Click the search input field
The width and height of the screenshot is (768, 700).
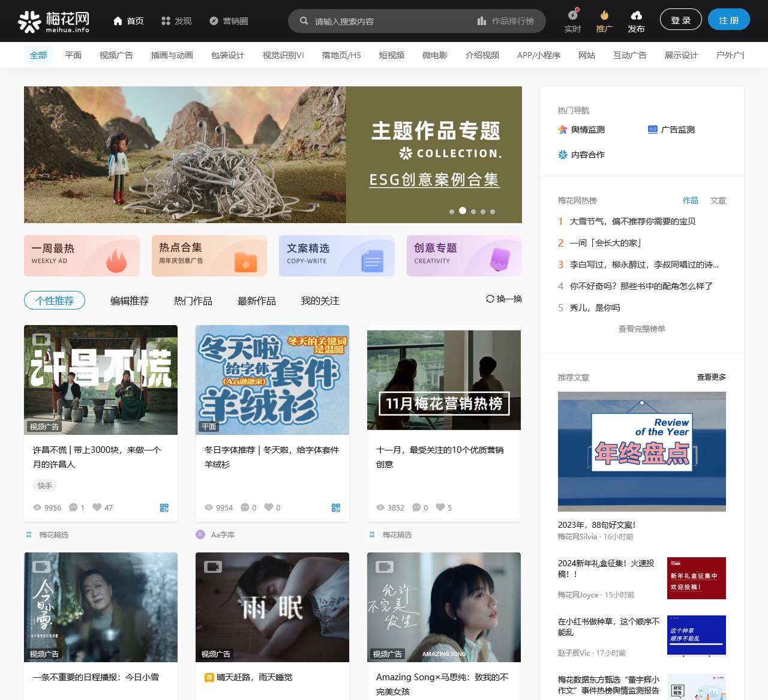coord(390,21)
